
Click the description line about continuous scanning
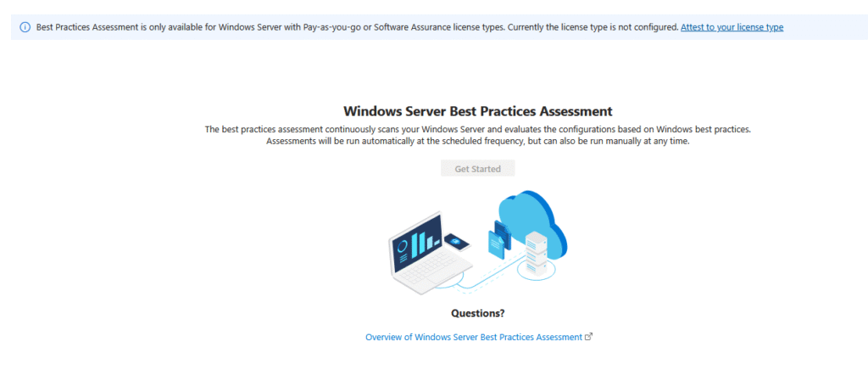coord(478,130)
